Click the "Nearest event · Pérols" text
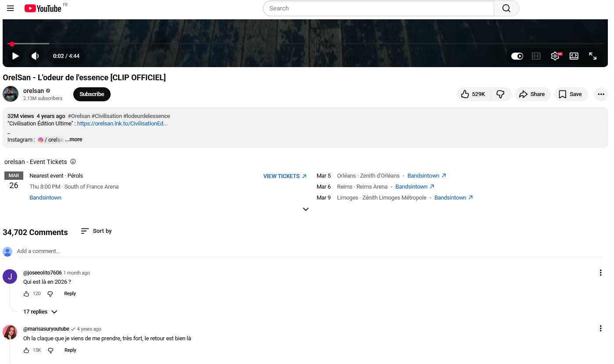 [x=56, y=176]
